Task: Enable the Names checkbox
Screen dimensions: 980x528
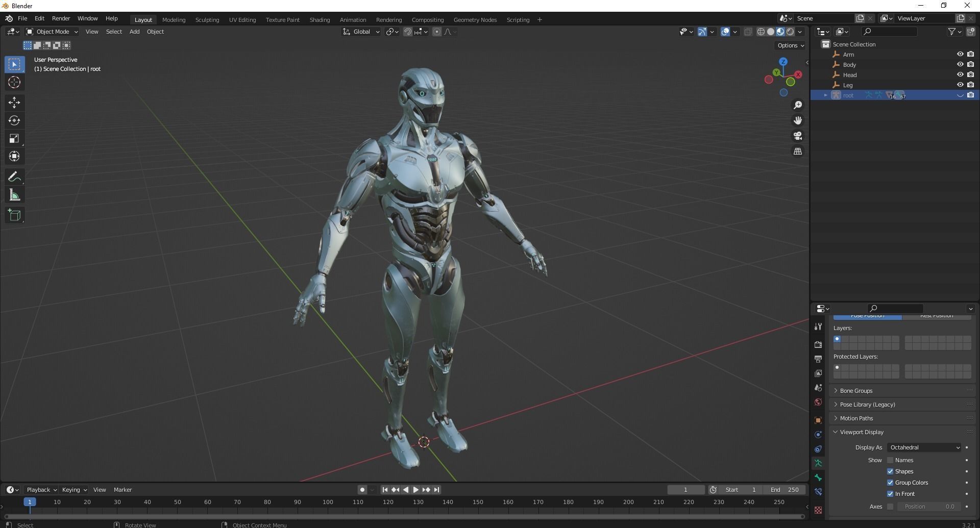Action: 890,460
